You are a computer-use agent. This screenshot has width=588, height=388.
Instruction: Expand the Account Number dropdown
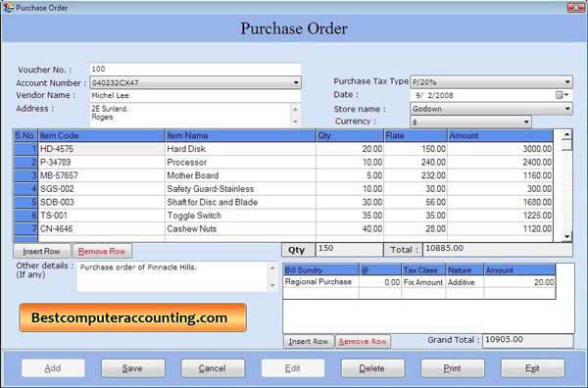click(x=296, y=82)
